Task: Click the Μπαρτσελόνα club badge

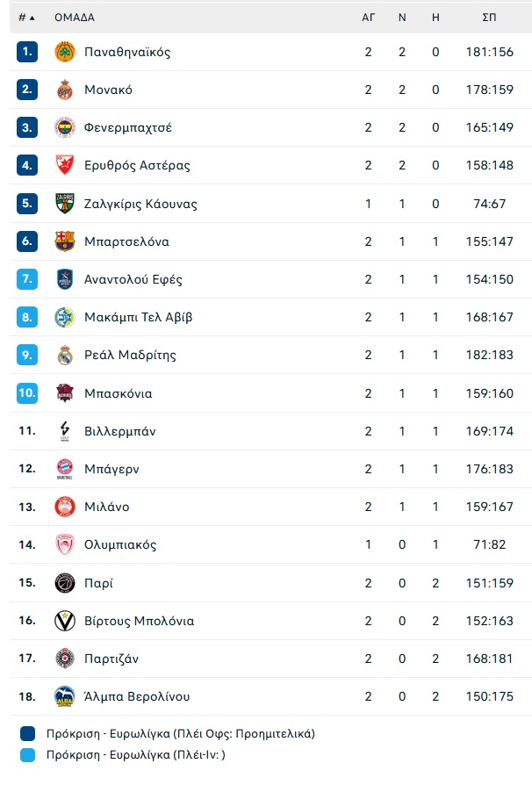Action: tap(65, 241)
